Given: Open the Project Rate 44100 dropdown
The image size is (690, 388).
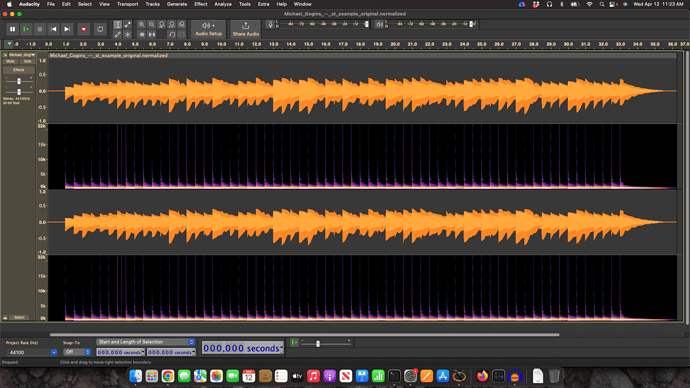Looking at the screenshot, I should coord(32,352).
